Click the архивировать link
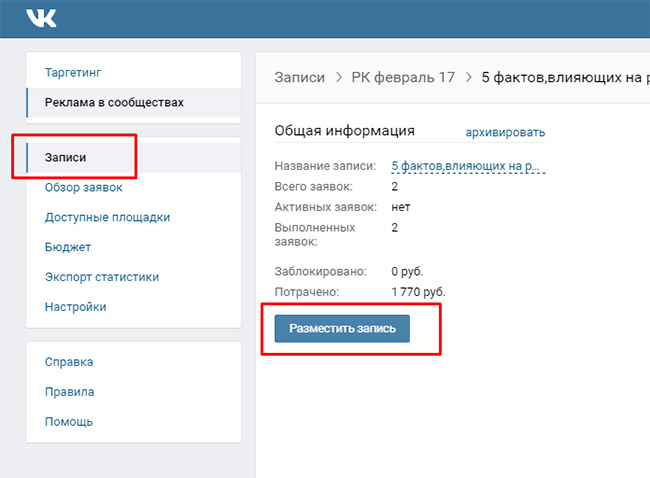 click(x=505, y=133)
